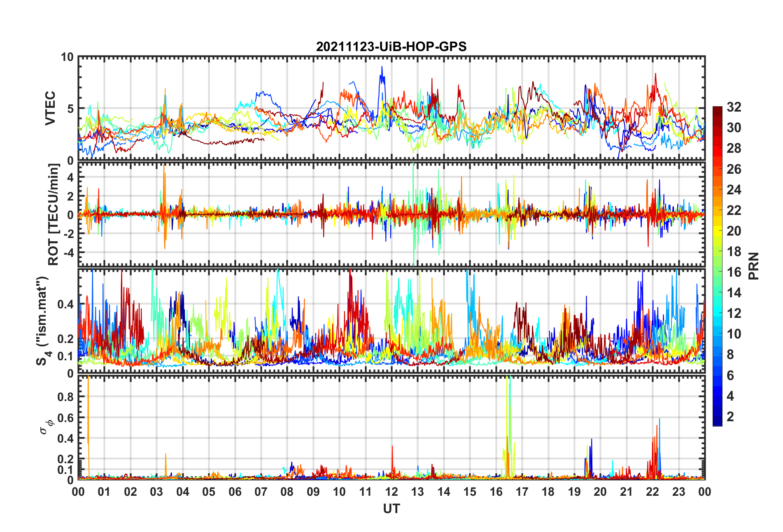Click colorbar tick label 2
783x532 pixels.
pyautogui.click(x=730, y=417)
